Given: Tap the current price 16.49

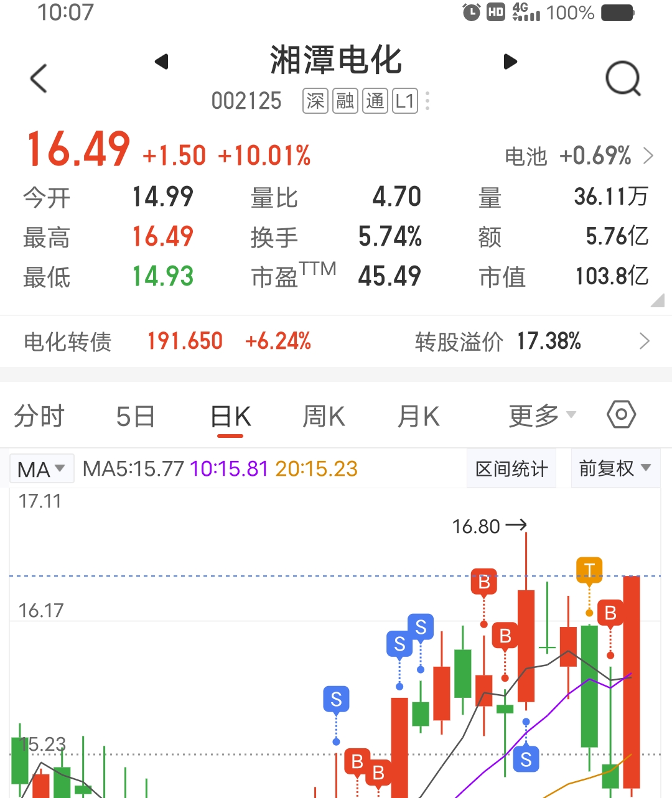Looking at the screenshot, I should click(78, 149).
